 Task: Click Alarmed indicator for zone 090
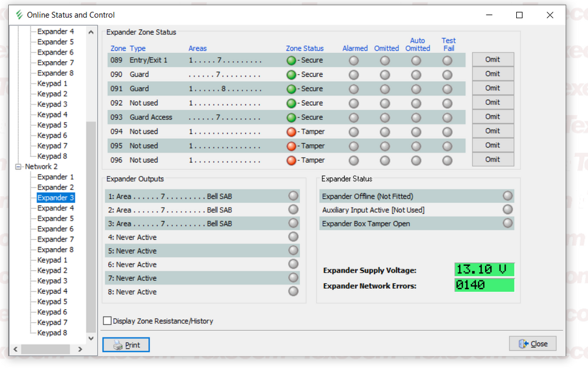coord(353,75)
